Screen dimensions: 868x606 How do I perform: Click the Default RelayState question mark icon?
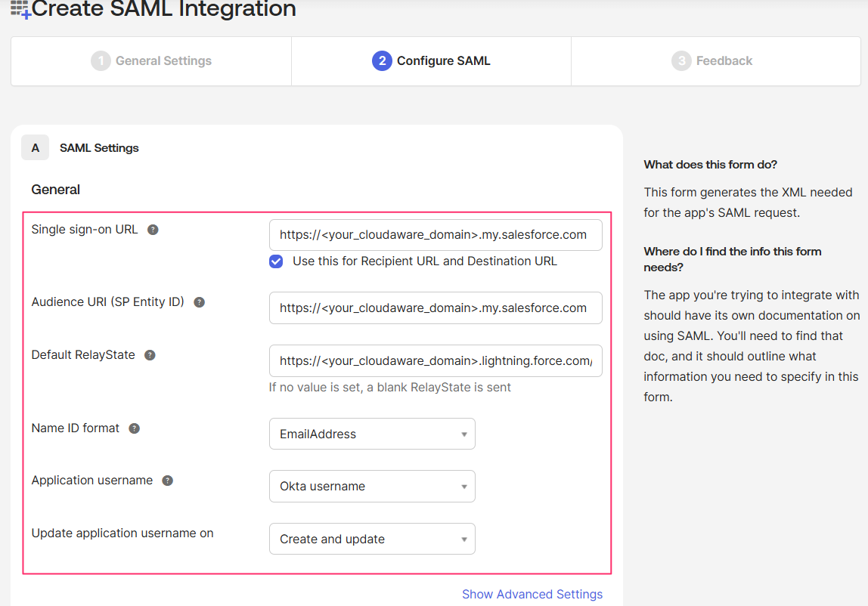(149, 354)
